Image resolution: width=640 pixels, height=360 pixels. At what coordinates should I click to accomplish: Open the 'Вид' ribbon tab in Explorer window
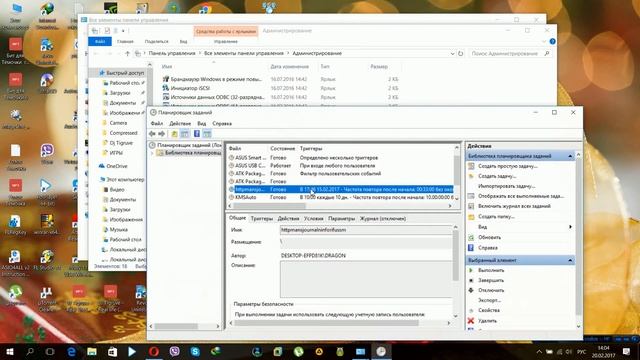183,42
